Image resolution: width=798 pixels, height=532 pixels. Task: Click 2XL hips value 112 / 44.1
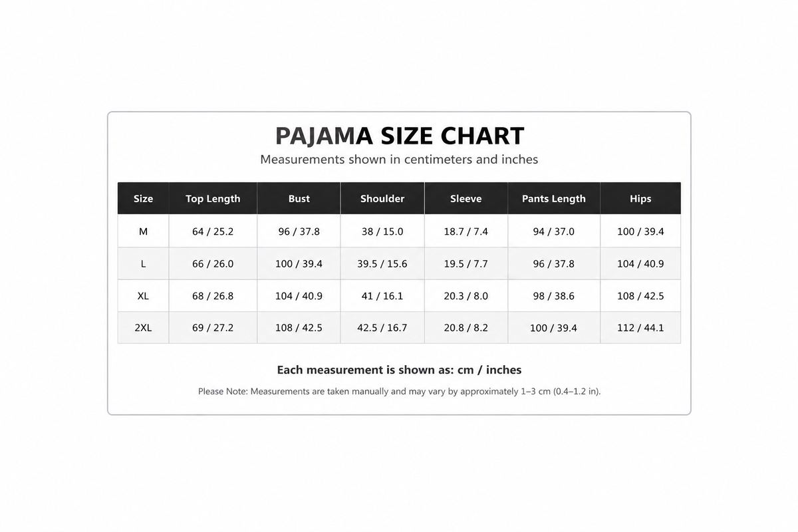[640, 328]
